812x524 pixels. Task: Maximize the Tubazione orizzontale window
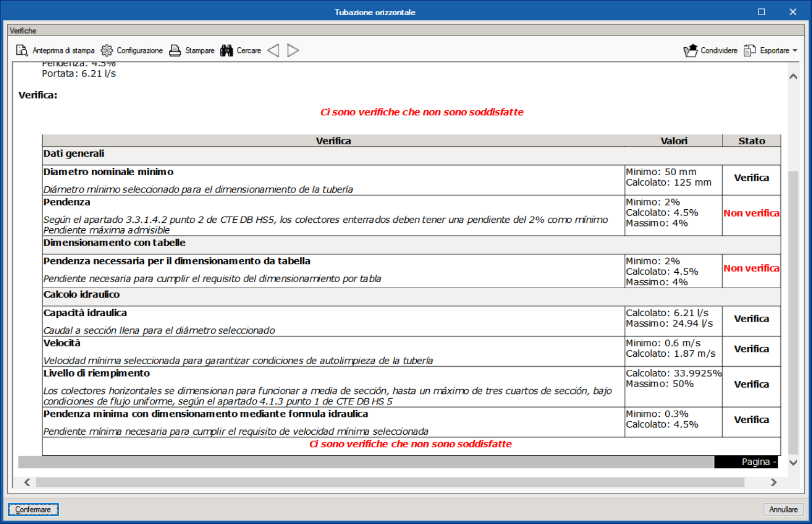(761, 12)
